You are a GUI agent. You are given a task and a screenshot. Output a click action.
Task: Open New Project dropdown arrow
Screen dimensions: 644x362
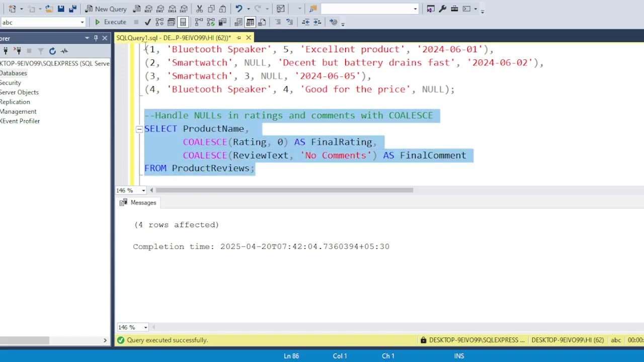pos(21,9)
